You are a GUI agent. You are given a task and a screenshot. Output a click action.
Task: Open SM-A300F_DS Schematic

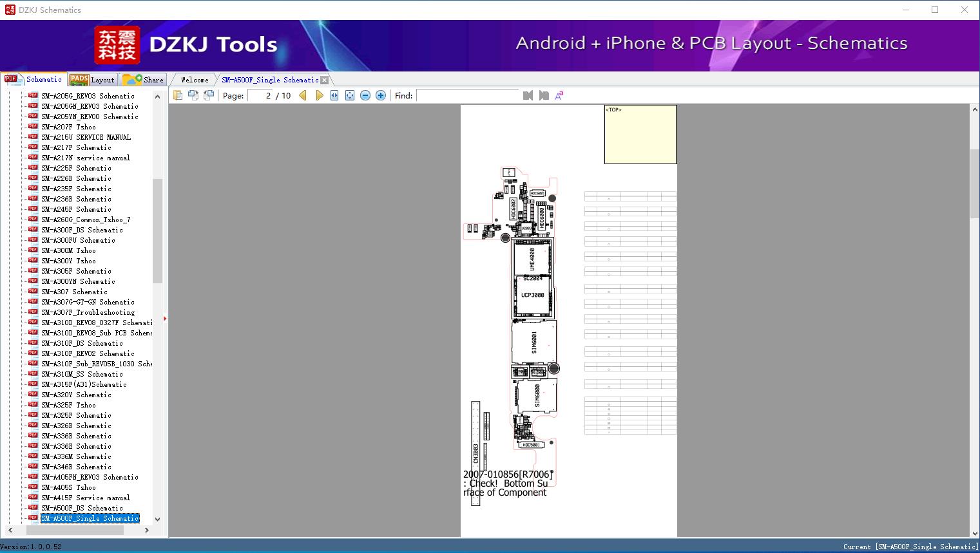82,230
